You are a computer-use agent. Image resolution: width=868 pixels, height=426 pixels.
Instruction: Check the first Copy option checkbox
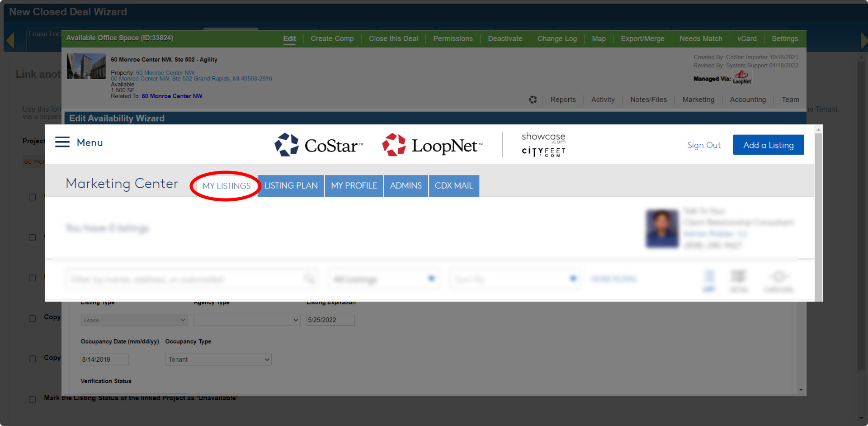(32, 318)
